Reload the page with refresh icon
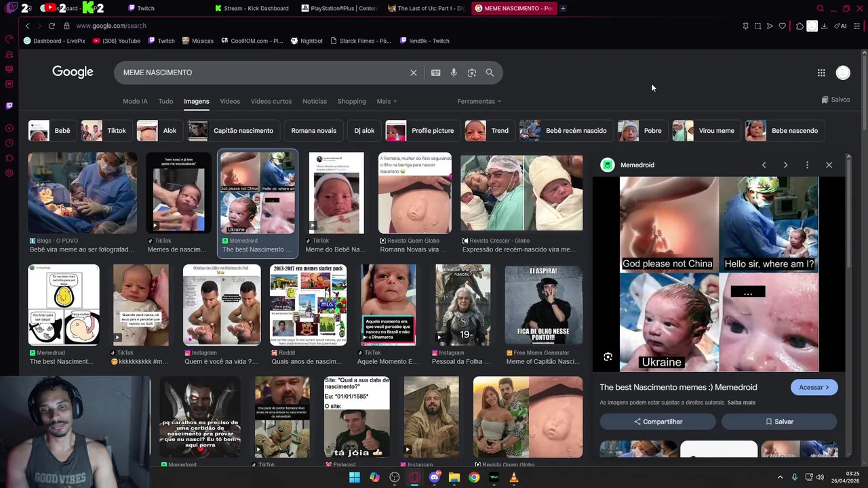This screenshot has width=868, height=488. point(52,26)
